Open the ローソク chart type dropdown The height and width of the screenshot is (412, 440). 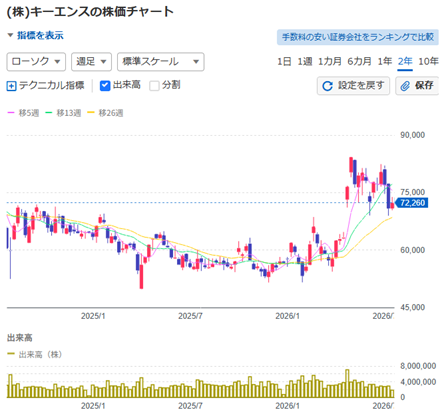point(36,62)
